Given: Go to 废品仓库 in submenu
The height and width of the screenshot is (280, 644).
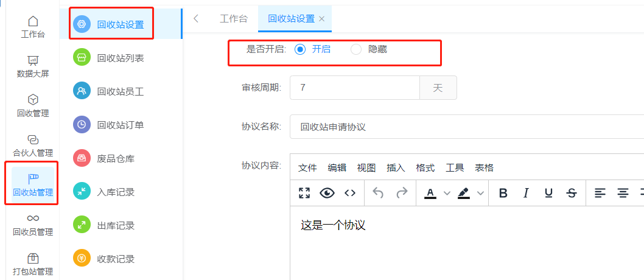Looking at the screenshot, I should click(116, 158).
